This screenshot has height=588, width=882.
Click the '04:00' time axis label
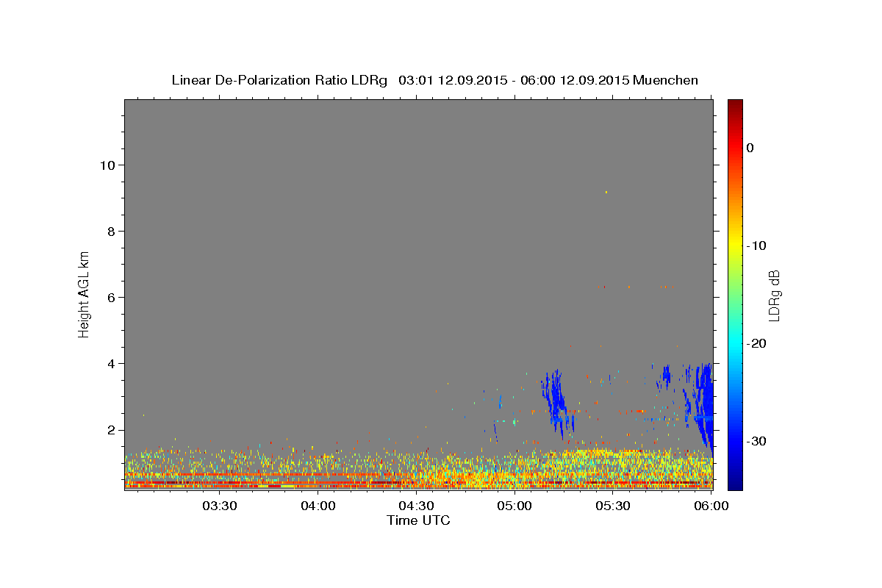[x=318, y=506]
